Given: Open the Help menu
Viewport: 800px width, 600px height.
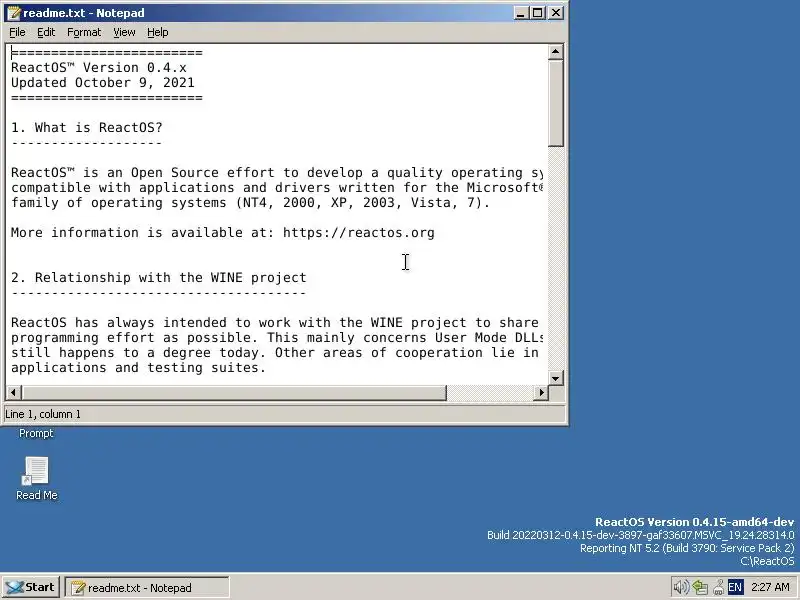Looking at the screenshot, I should pos(158,32).
